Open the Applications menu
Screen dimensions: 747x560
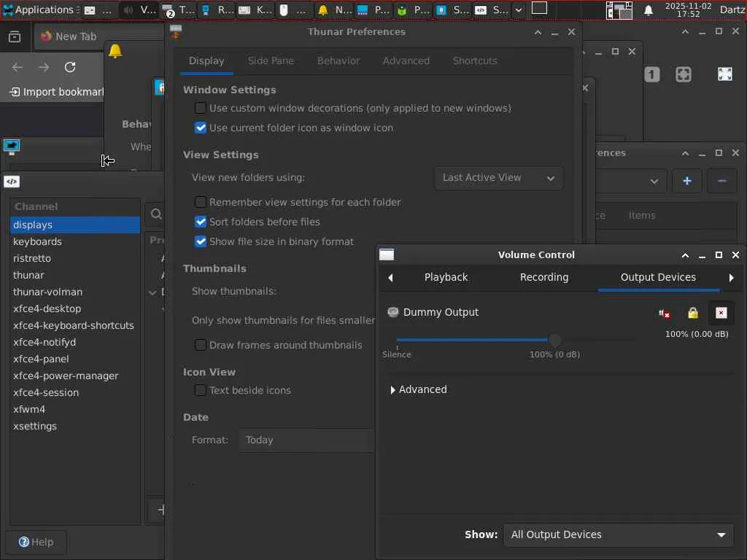pyautogui.click(x=41, y=9)
